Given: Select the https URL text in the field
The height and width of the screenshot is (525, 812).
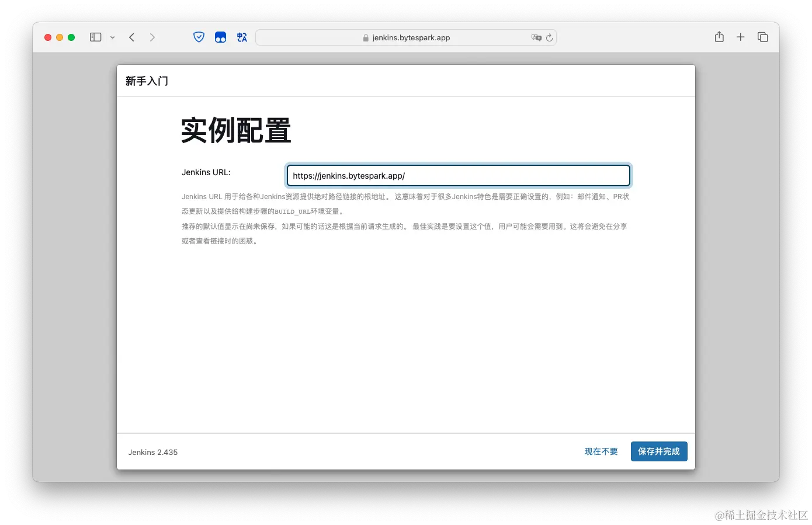Looking at the screenshot, I should [x=349, y=175].
